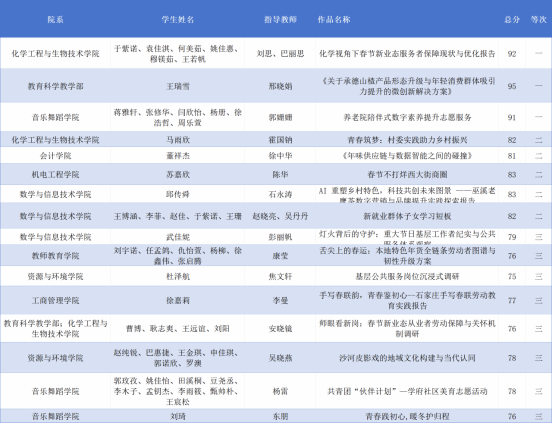
Task: Click the student cell 杜泽航
Action: point(178,276)
